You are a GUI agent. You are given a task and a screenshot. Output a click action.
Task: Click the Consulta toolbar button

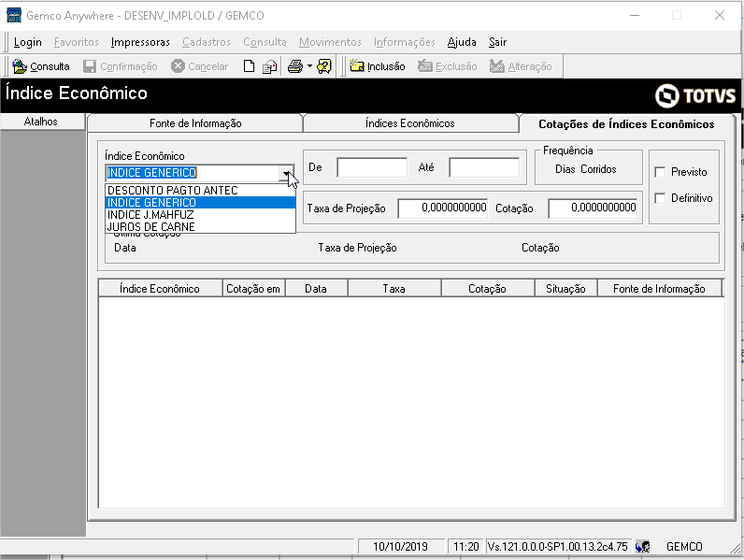pos(41,66)
